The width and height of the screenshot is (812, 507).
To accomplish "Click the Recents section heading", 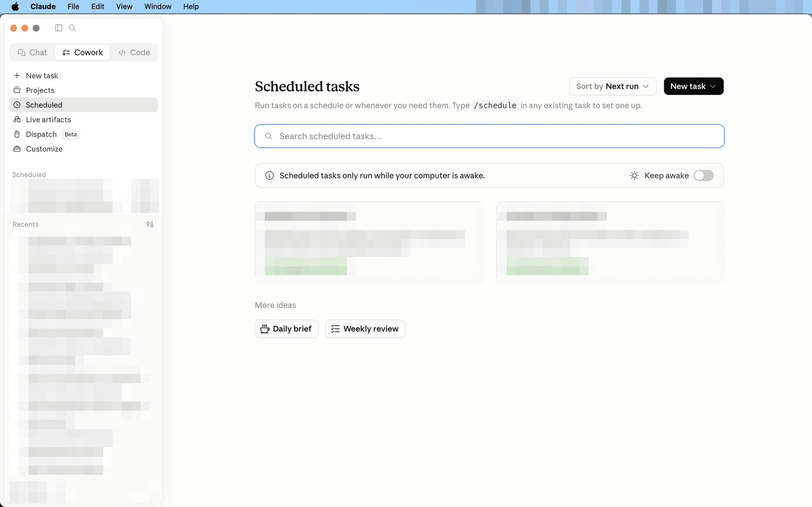I will (x=26, y=224).
